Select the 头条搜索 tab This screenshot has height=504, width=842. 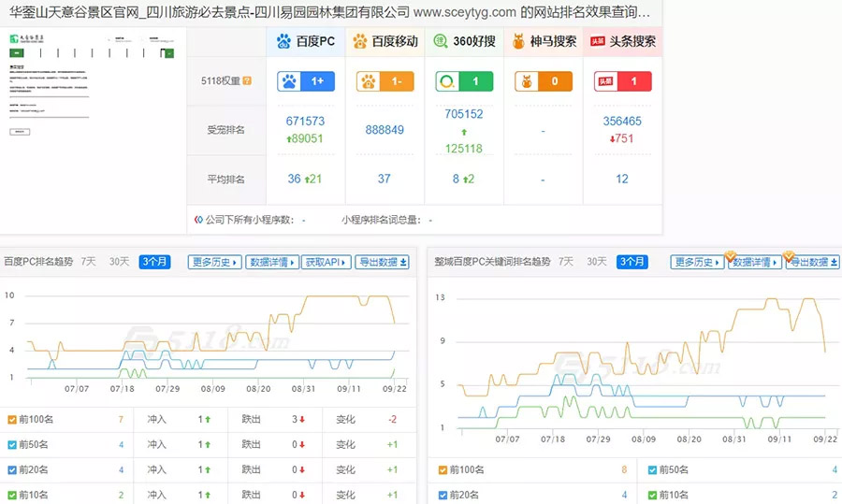623,41
